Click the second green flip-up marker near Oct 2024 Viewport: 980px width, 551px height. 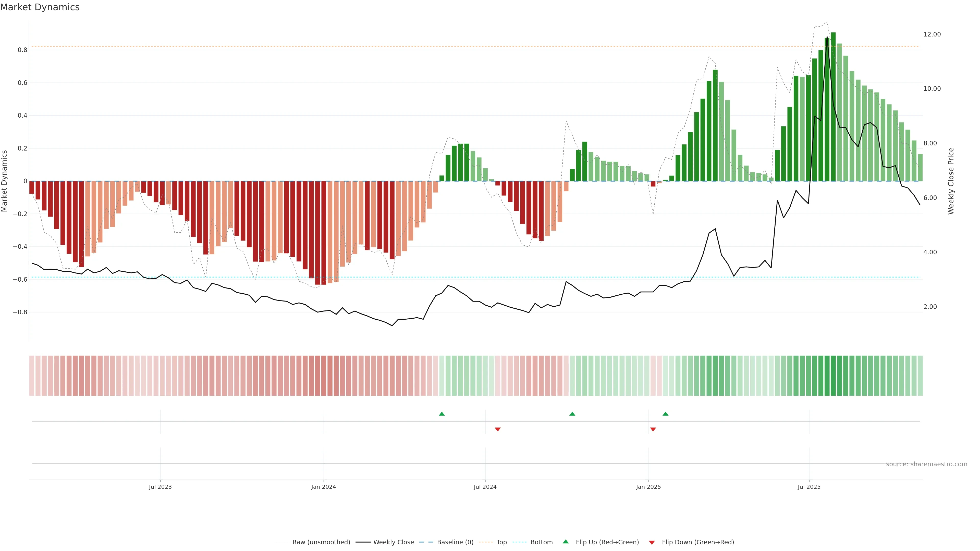click(x=572, y=414)
